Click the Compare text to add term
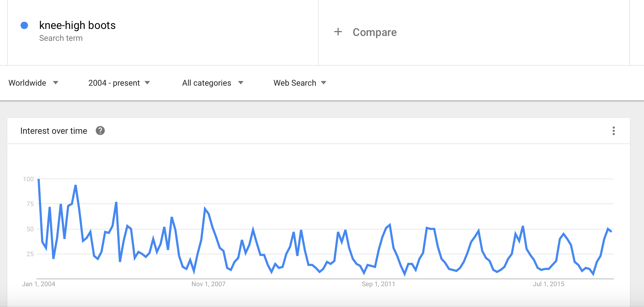Screen dimensions: 644x307 pos(375,32)
